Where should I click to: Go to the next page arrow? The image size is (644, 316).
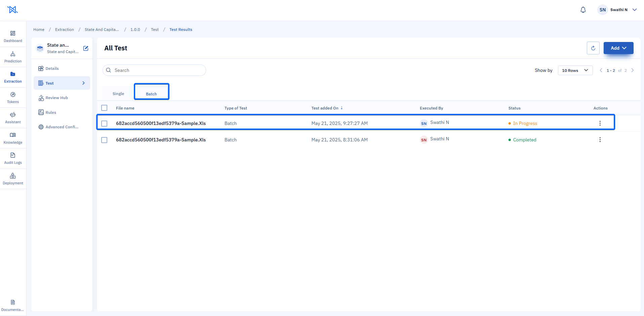coord(633,70)
